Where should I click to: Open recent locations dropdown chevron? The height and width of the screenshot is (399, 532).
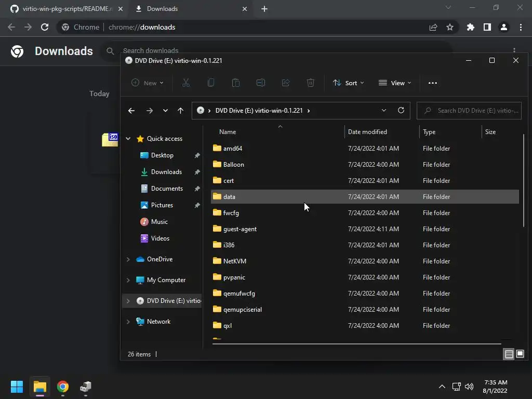coord(165,111)
